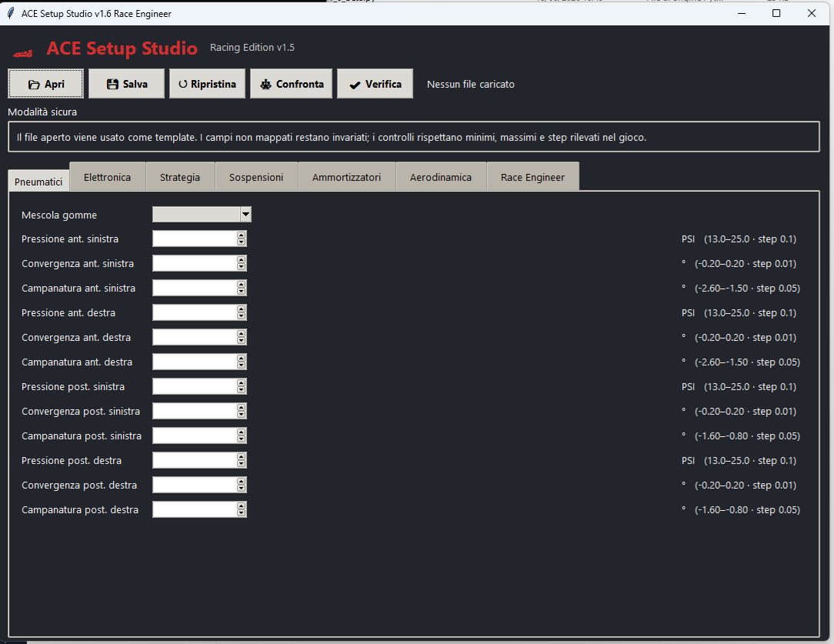Screen dimensions: 834x644
Task: Click the Verifica check button
Action: (x=375, y=84)
